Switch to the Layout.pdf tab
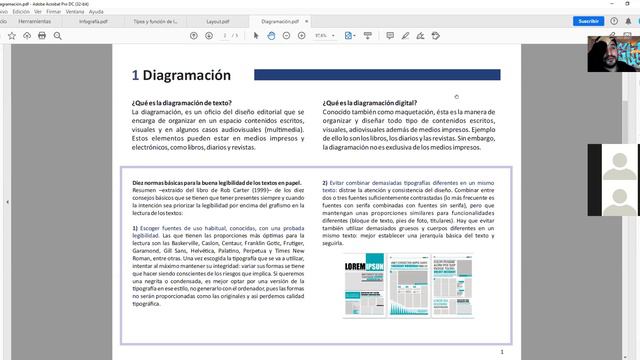The image size is (640, 360). tap(218, 22)
